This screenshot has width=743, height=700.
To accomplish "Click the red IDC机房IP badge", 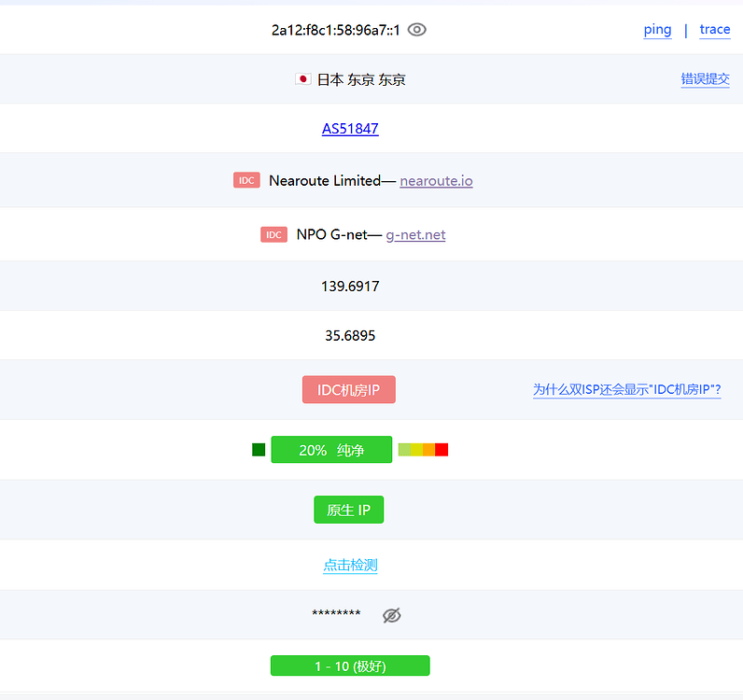I will click(x=349, y=389).
